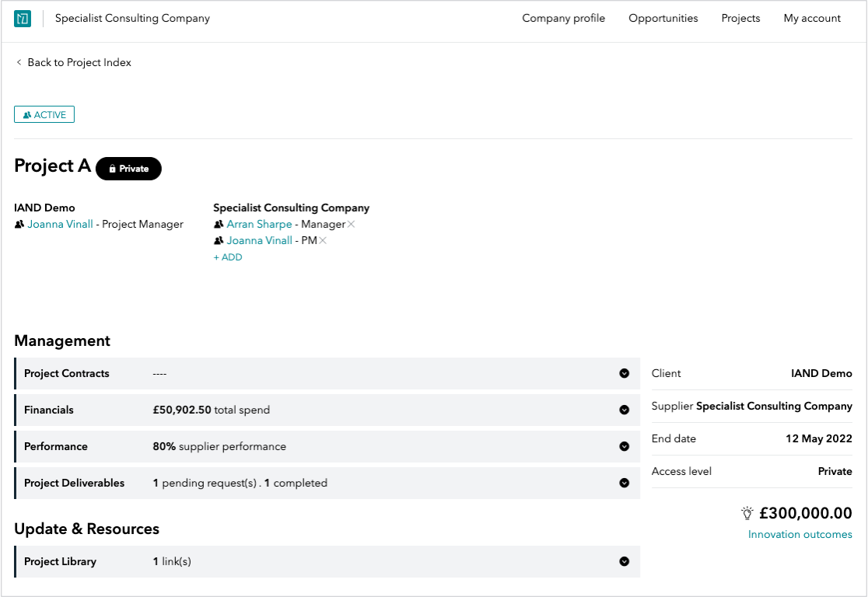Click Specialist Consulting Company team heading
The height and width of the screenshot is (597, 868).
(291, 208)
